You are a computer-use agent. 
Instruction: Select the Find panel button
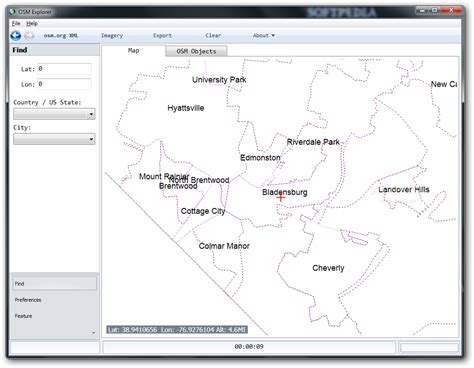click(54, 283)
